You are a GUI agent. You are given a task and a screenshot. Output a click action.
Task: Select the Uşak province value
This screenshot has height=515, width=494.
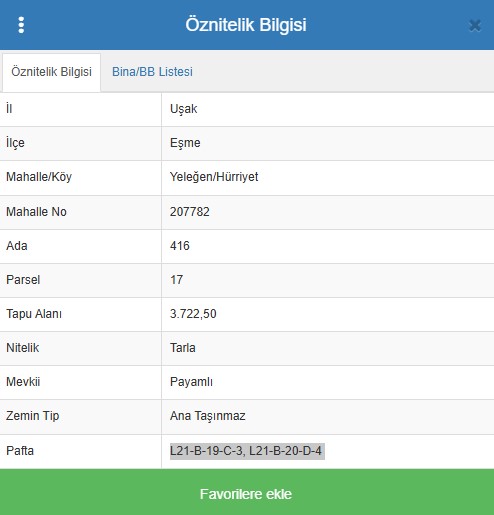point(184,109)
